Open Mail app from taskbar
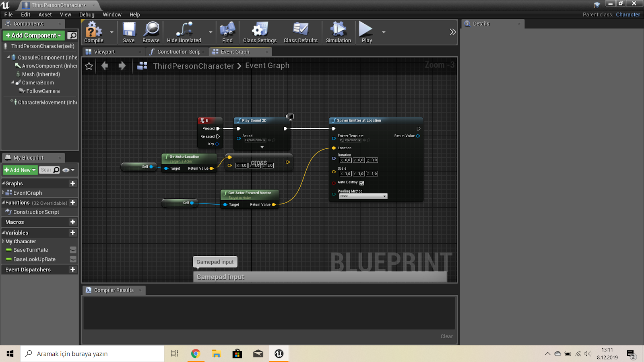 (258, 354)
